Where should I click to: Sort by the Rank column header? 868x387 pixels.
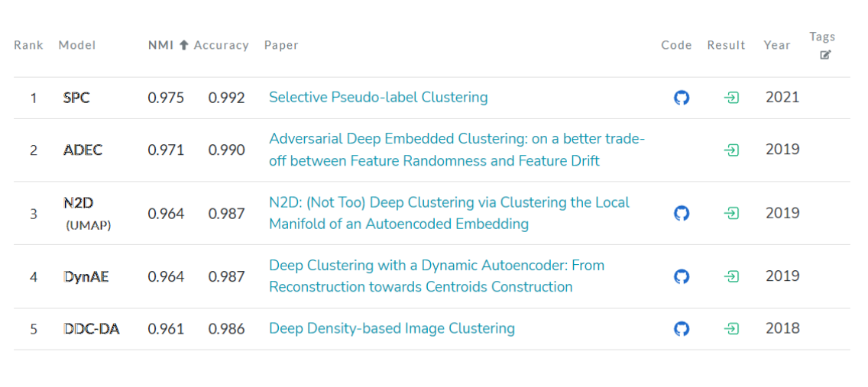pyautogui.click(x=28, y=45)
